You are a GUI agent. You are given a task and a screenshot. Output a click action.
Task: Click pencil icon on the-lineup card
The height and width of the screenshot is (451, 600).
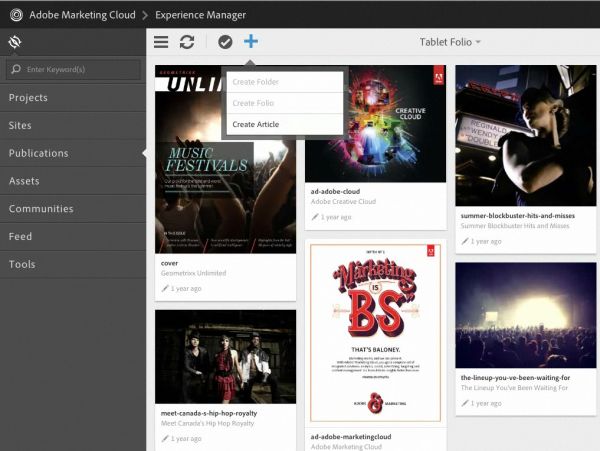point(465,403)
